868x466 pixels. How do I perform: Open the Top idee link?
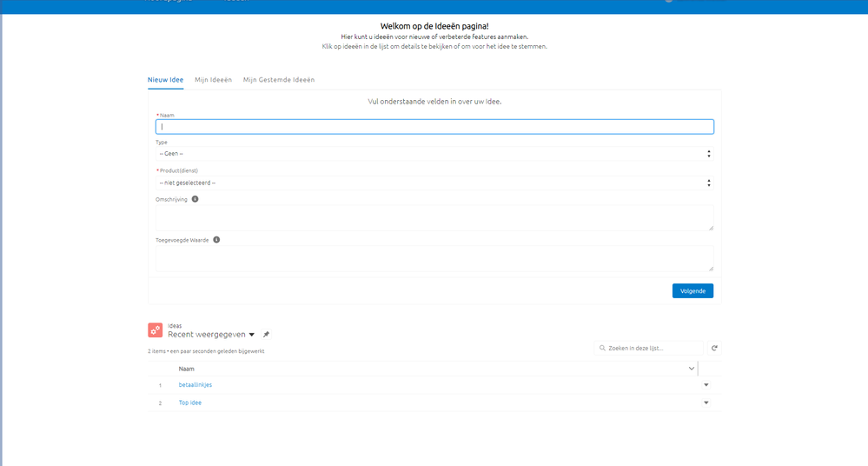(x=190, y=403)
